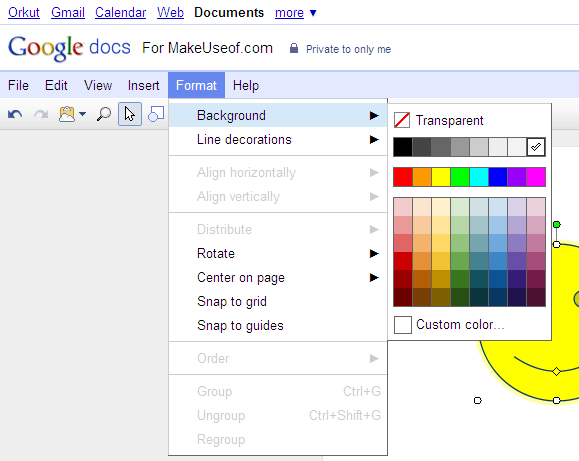The height and width of the screenshot is (461, 579).
Task: Click the Google docs logo
Action: (69, 48)
